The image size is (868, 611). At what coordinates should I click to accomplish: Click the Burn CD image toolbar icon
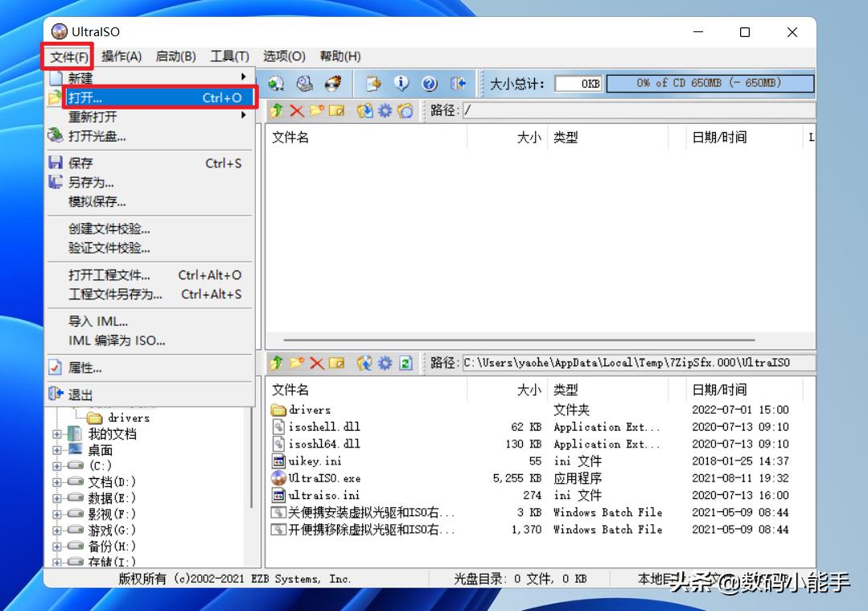point(332,84)
